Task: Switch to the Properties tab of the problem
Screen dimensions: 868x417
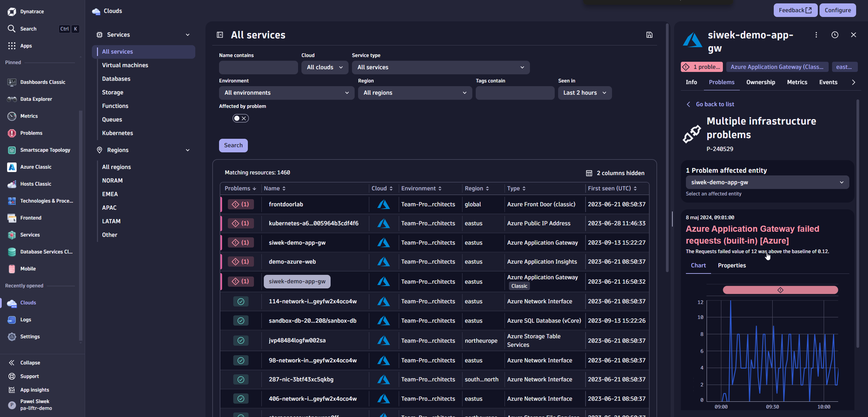Action: [732, 265]
